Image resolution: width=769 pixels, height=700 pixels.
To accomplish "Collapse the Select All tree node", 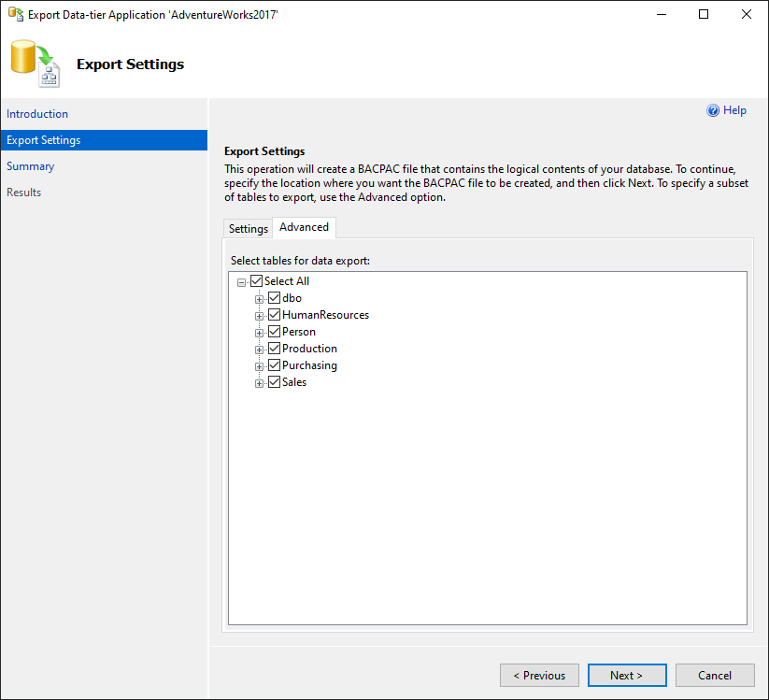I will pyautogui.click(x=241, y=282).
